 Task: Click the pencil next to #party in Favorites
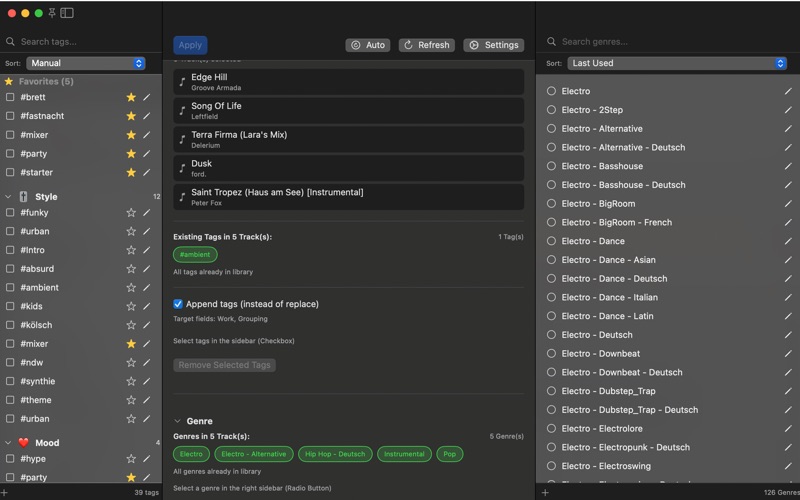pos(146,154)
